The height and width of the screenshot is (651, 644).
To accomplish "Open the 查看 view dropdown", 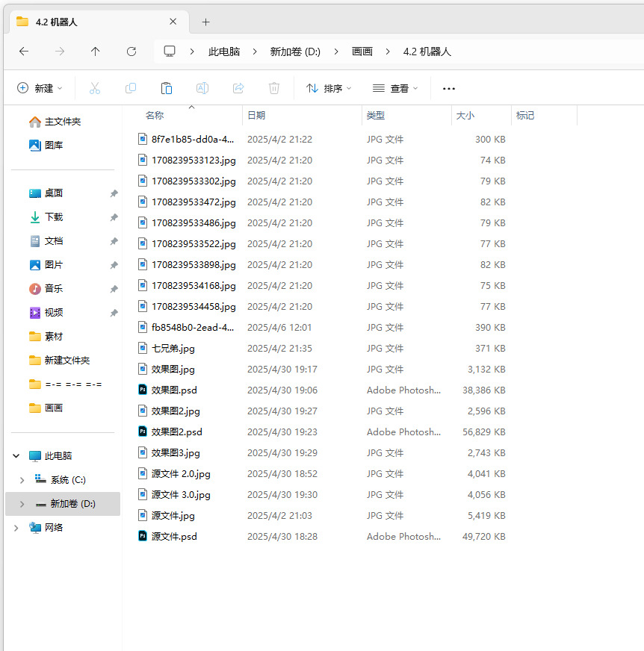I will [395, 88].
